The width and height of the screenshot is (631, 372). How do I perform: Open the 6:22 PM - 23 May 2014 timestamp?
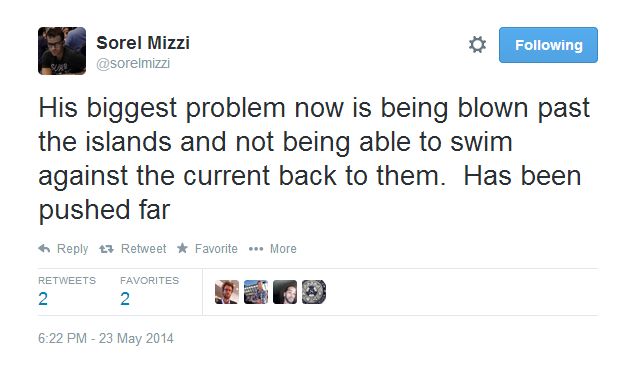106,338
